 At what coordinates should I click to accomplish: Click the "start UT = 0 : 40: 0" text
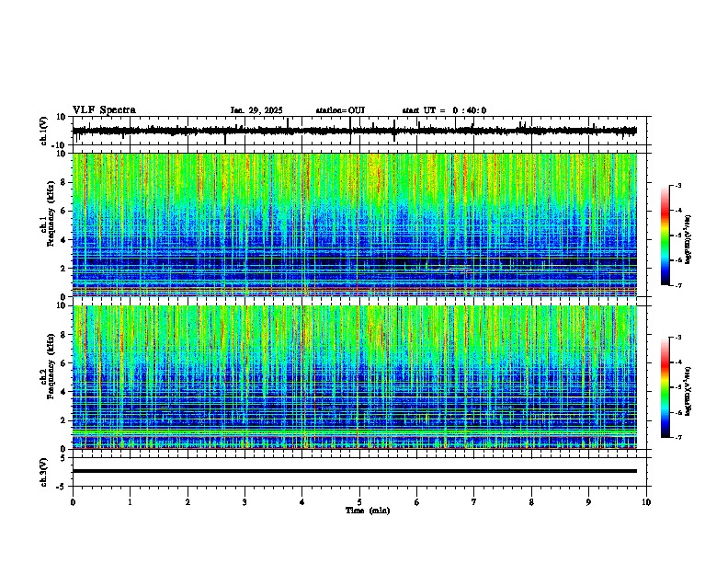click(444, 110)
